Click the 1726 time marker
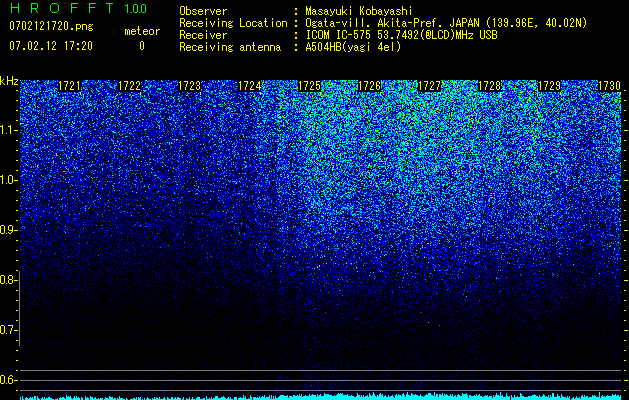 coord(369,86)
